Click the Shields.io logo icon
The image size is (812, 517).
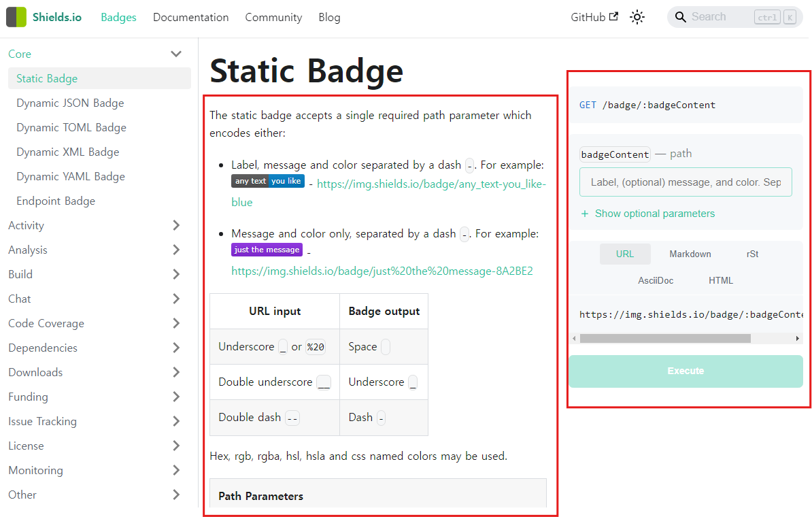pos(16,17)
